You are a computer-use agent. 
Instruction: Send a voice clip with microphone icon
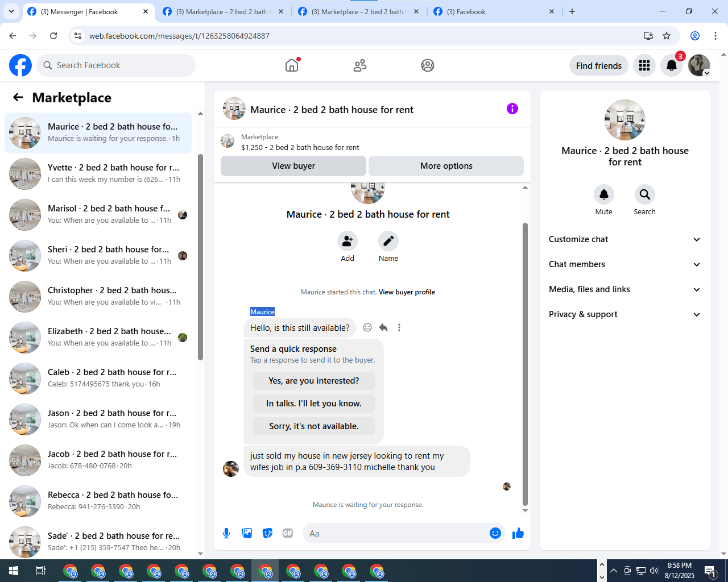click(x=226, y=533)
